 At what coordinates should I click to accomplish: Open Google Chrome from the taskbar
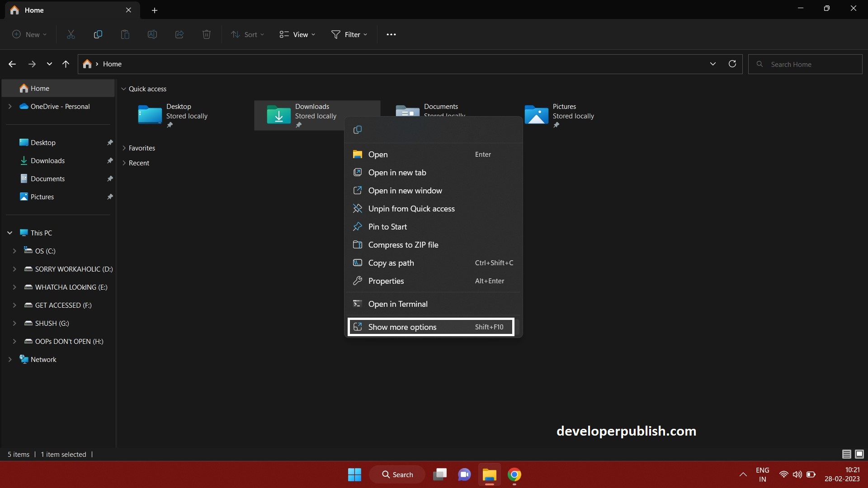pos(515,474)
